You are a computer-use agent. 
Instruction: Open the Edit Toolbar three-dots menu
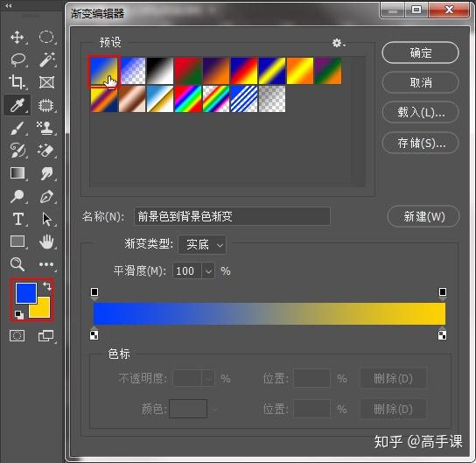click(46, 264)
